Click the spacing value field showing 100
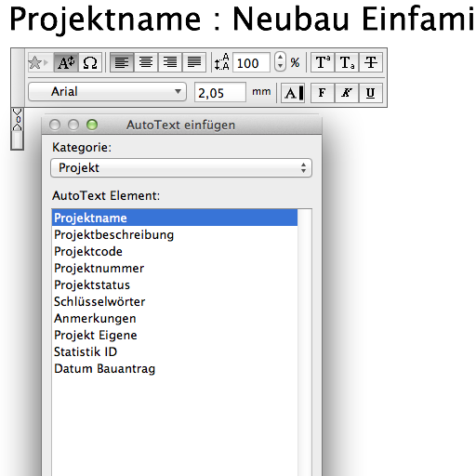The image size is (476, 476). [251, 63]
